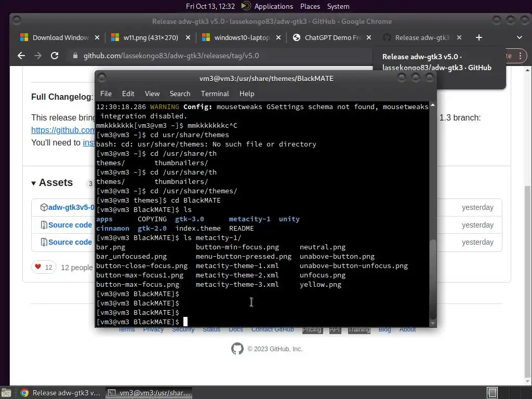Viewport: 532px width, 399px height.
Task: Open the System panel menu
Action: pyautogui.click(x=338, y=6)
